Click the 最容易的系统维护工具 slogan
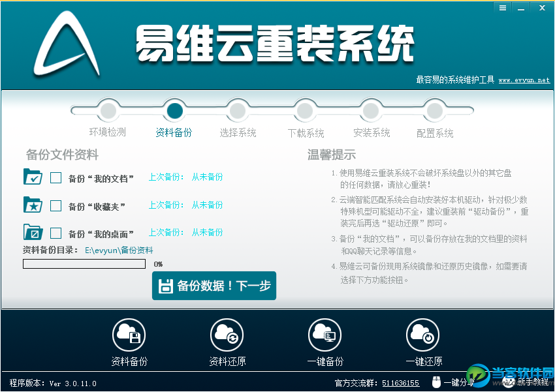This screenshot has height=392, width=555. [455, 80]
